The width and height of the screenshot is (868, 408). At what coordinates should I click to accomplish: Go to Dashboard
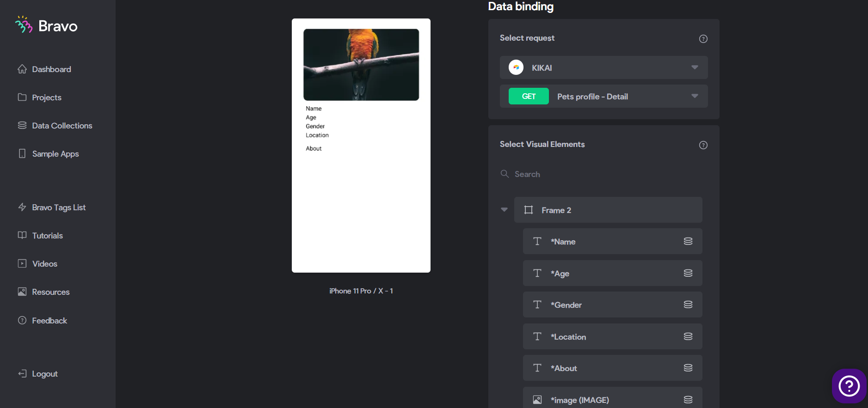(x=44, y=69)
